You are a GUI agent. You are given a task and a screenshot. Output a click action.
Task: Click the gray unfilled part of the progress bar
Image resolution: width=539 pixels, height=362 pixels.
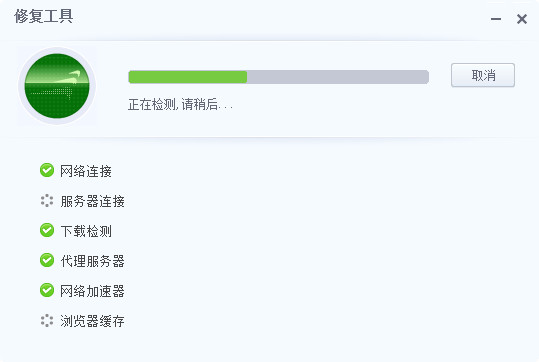338,77
